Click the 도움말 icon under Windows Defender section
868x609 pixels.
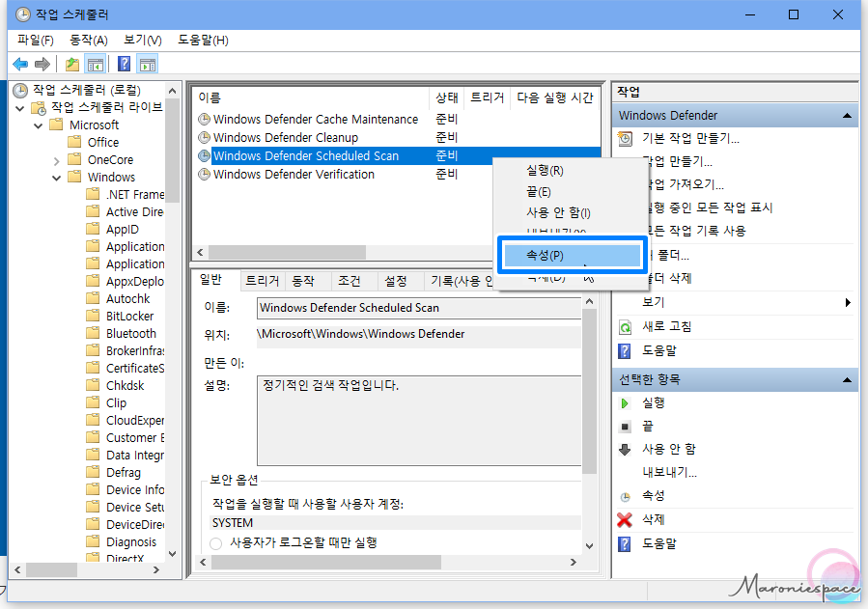pos(625,350)
